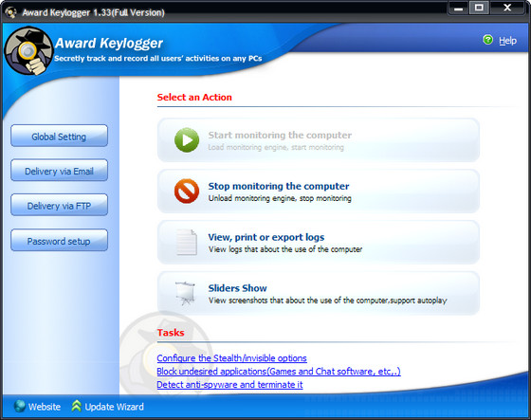
Task: Open Delivery via Email settings
Action: [59, 171]
